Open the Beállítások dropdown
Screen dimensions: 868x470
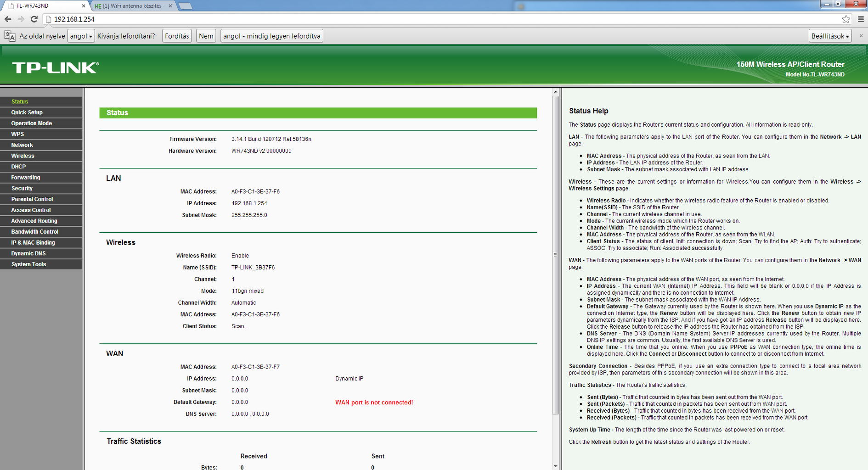pyautogui.click(x=830, y=36)
